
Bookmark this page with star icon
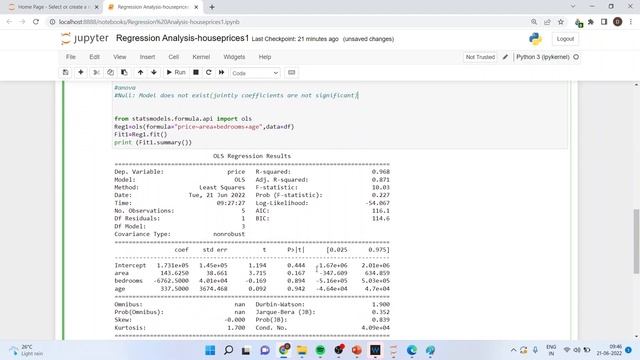(x=561, y=22)
